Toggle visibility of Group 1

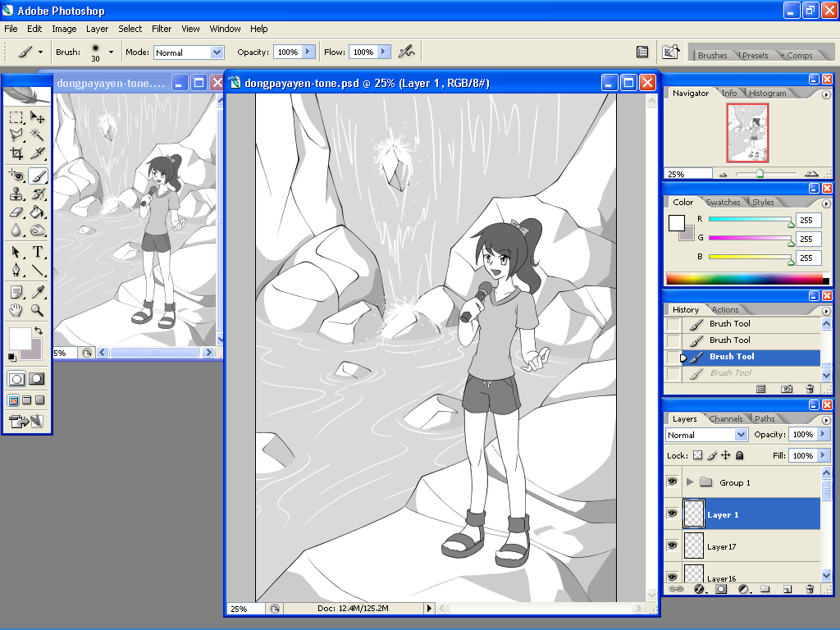point(673,482)
